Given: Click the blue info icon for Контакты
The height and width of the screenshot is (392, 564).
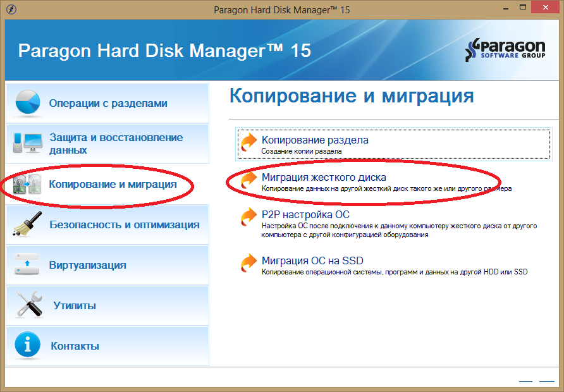Looking at the screenshot, I should point(28,345).
